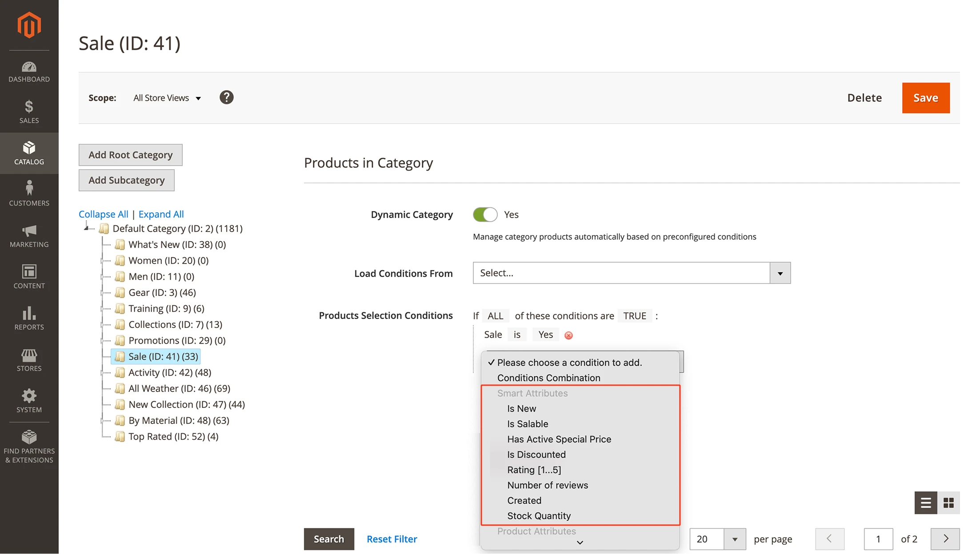Remove the Sale condition with red X
The image size is (980, 554).
pyautogui.click(x=568, y=335)
